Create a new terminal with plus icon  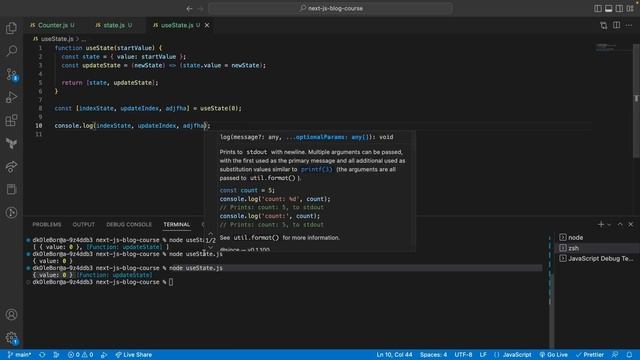(x=600, y=224)
